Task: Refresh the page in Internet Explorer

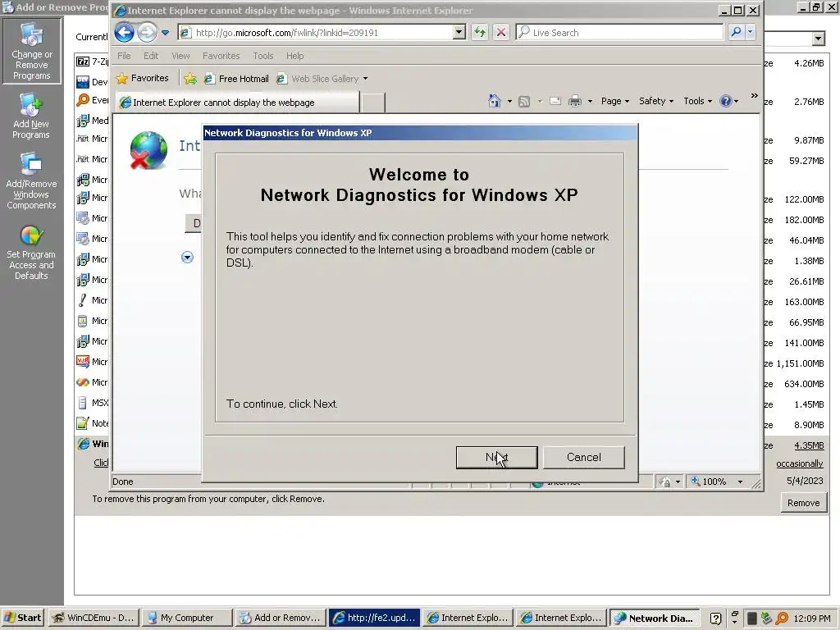Action: (480, 33)
